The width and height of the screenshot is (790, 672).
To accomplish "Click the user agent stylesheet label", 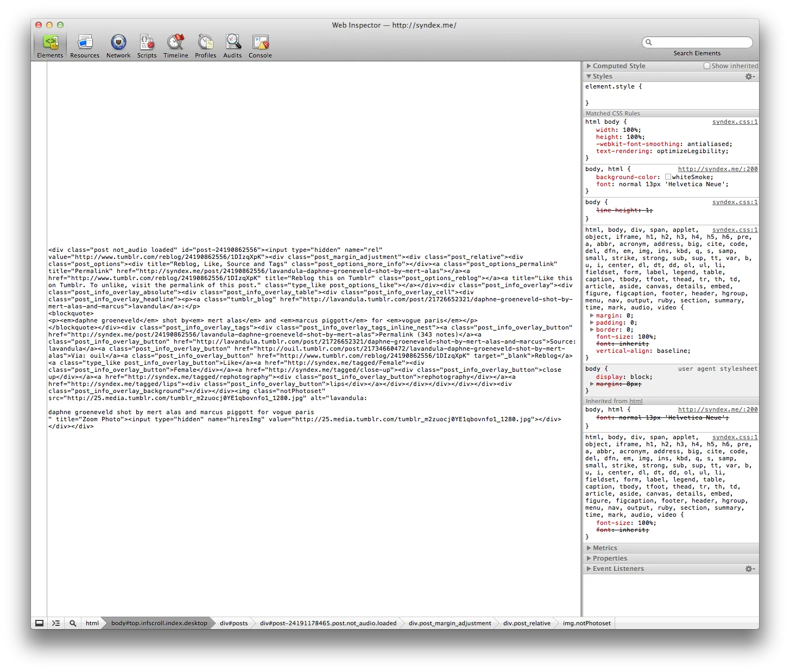I will (x=718, y=369).
